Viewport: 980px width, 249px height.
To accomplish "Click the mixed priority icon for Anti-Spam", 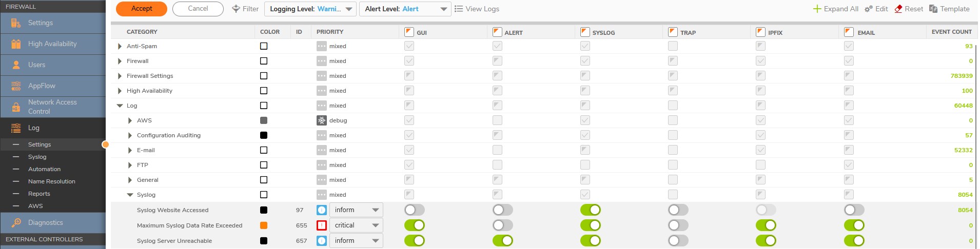I will (322, 46).
